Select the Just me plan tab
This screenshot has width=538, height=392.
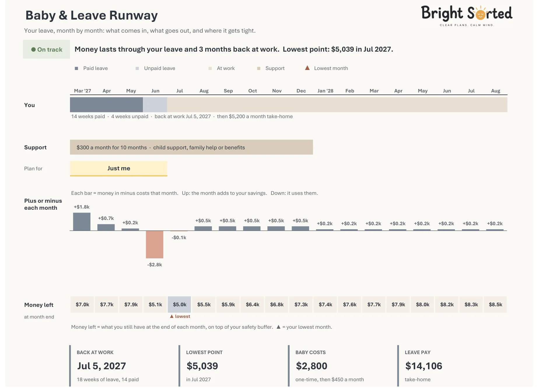pos(119,169)
